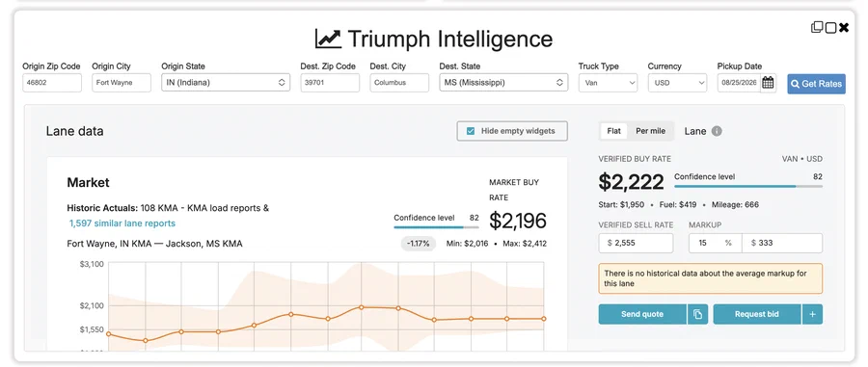Viewport: 868px width, 367px height.
Task: Click the Markup dollar amount field
Action: (x=782, y=243)
